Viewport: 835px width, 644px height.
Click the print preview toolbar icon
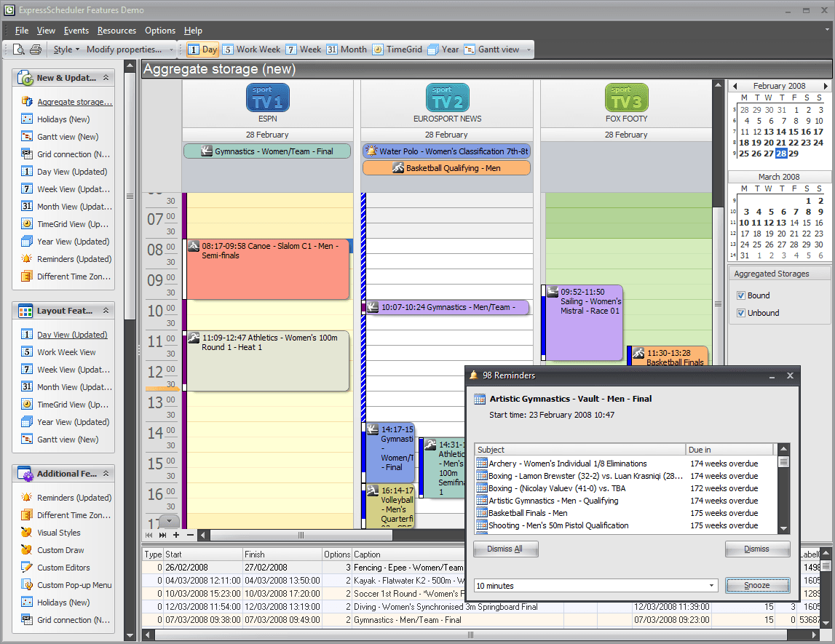(x=19, y=49)
